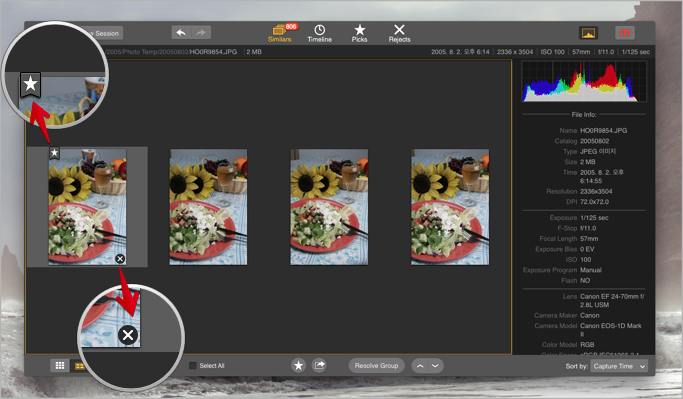Click the Camera Maker value Canon
This screenshot has width=683, height=399.
coord(590,315)
